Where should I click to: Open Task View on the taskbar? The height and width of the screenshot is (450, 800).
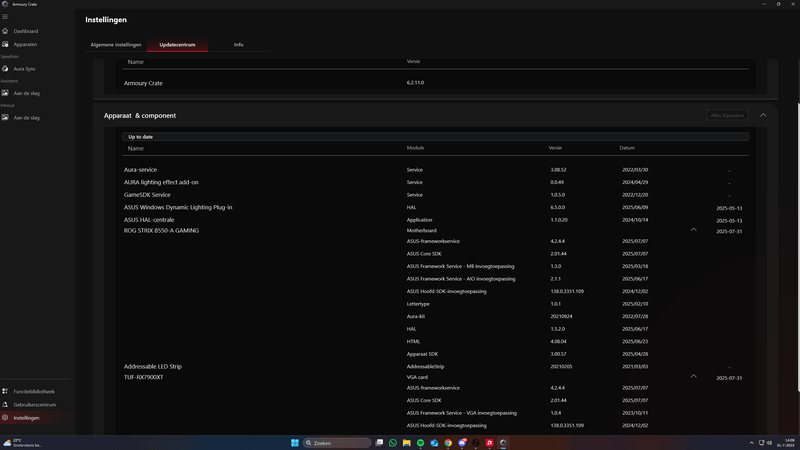click(379, 443)
